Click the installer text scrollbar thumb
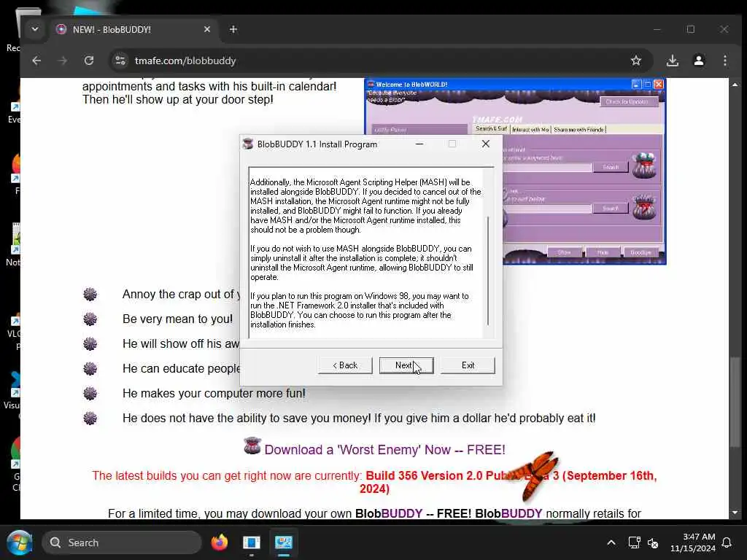This screenshot has width=747, height=560. pos(488,271)
